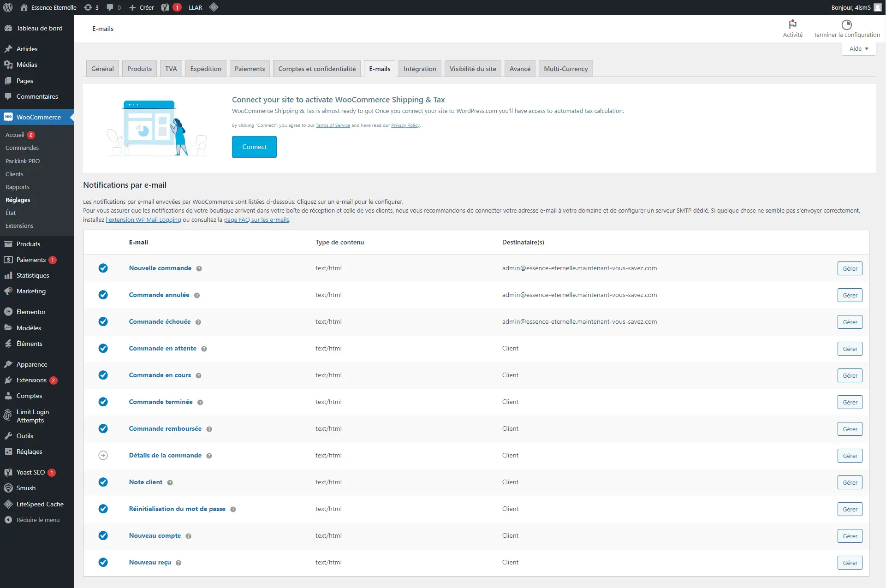Open the Activité flag icon
Viewport: 886px width, 588px height.
tap(792, 24)
